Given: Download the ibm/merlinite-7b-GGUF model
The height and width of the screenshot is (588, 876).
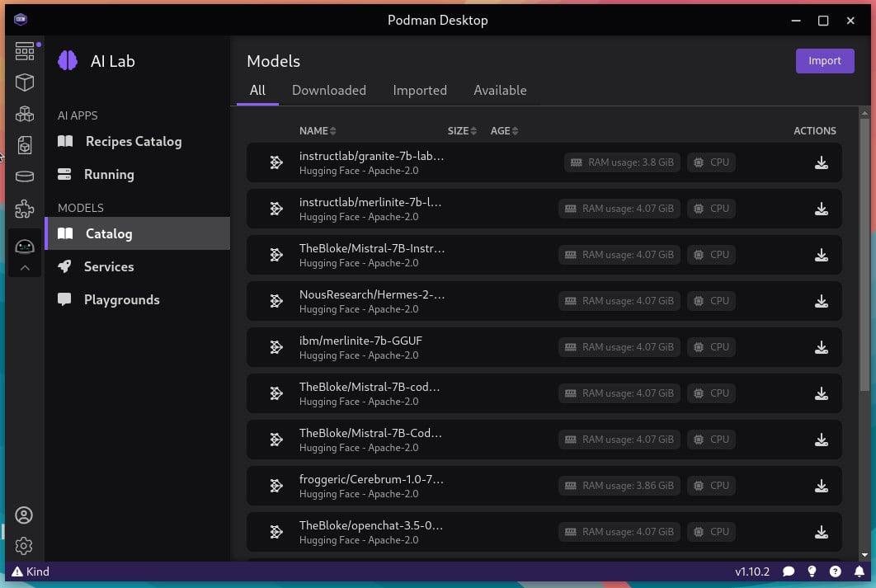Looking at the screenshot, I should click(821, 347).
